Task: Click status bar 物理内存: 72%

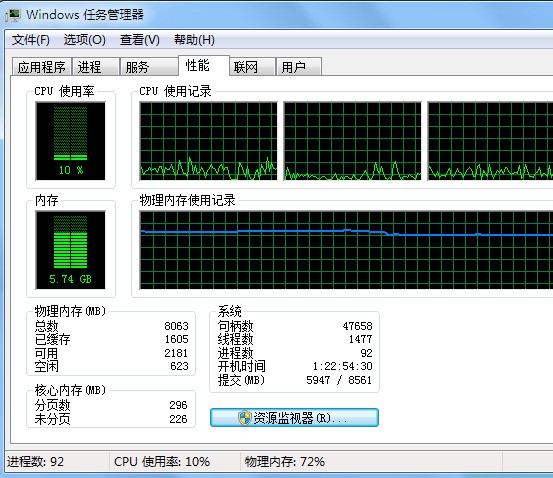Action: tap(285, 461)
